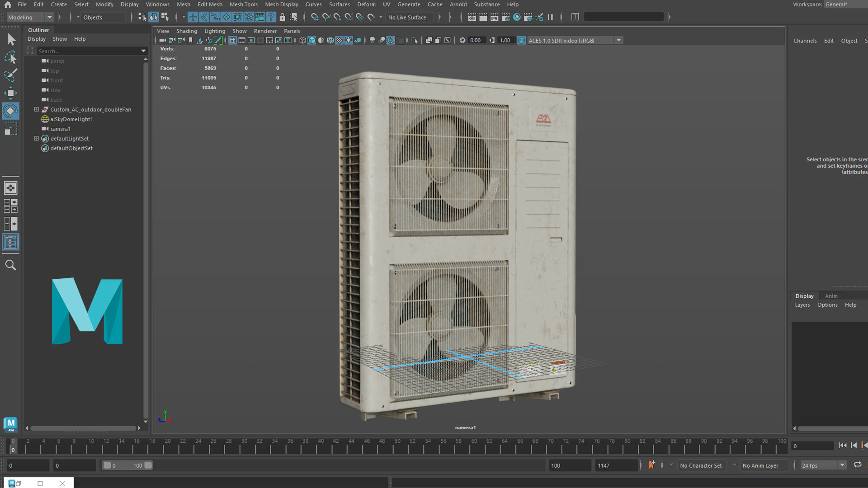Toggle the Outliner panel layout button
The width and height of the screenshot is (868, 488).
coord(10,242)
